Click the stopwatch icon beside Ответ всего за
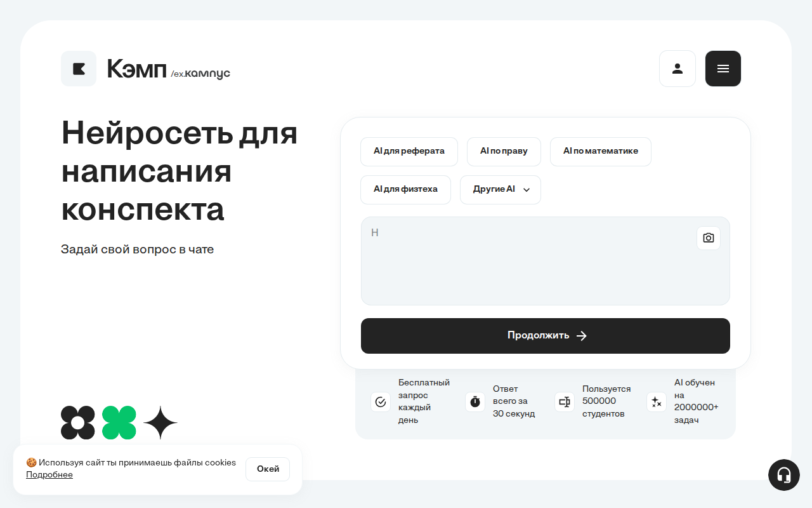The width and height of the screenshot is (812, 508). [x=475, y=402]
